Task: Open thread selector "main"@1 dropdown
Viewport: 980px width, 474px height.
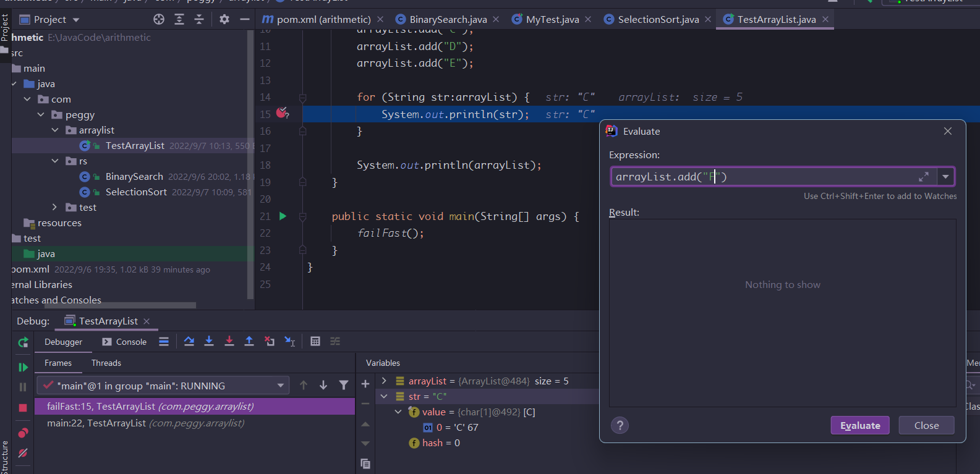Action: coord(163,386)
